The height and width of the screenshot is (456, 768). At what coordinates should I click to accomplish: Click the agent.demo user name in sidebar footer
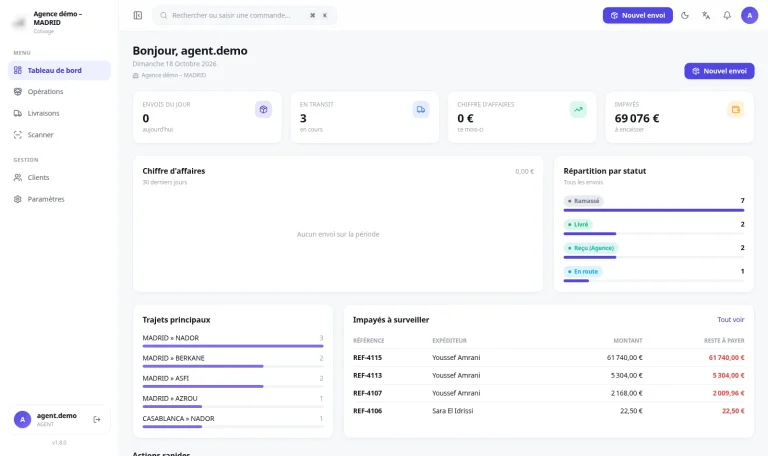(57, 415)
